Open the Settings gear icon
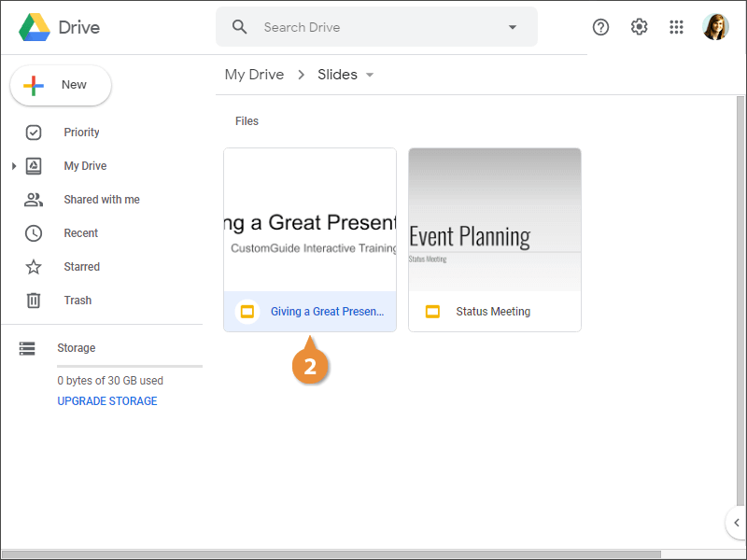The height and width of the screenshot is (560, 747). point(639,27)
